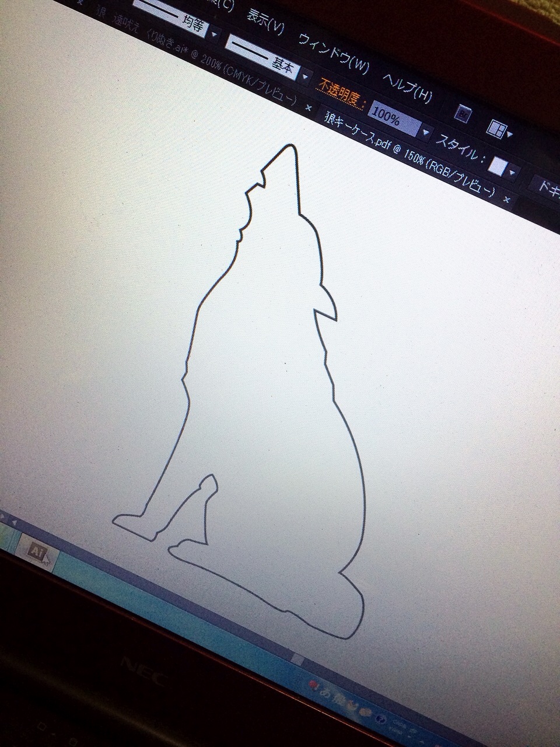The image size is (560, 747).
Task: Click the horizontal scrollbar thumb below the canvas
Action: (x=297, y=659)
